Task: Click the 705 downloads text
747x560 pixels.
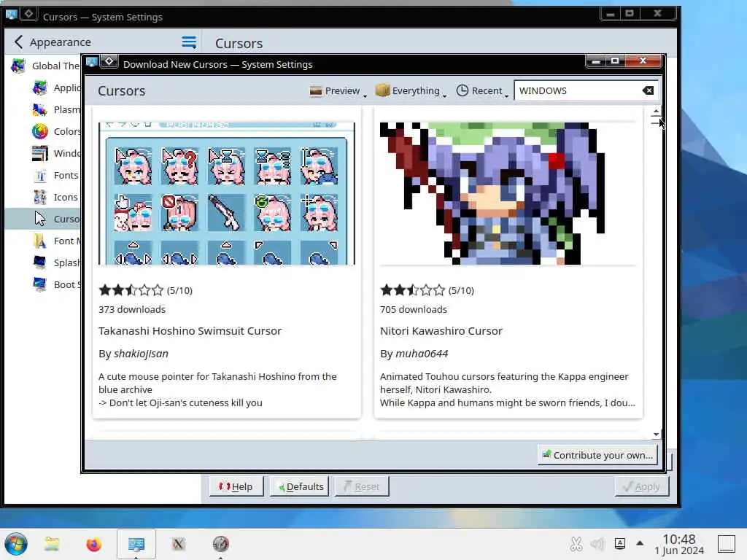Action: pyautogui.click(x=414, y=309)
